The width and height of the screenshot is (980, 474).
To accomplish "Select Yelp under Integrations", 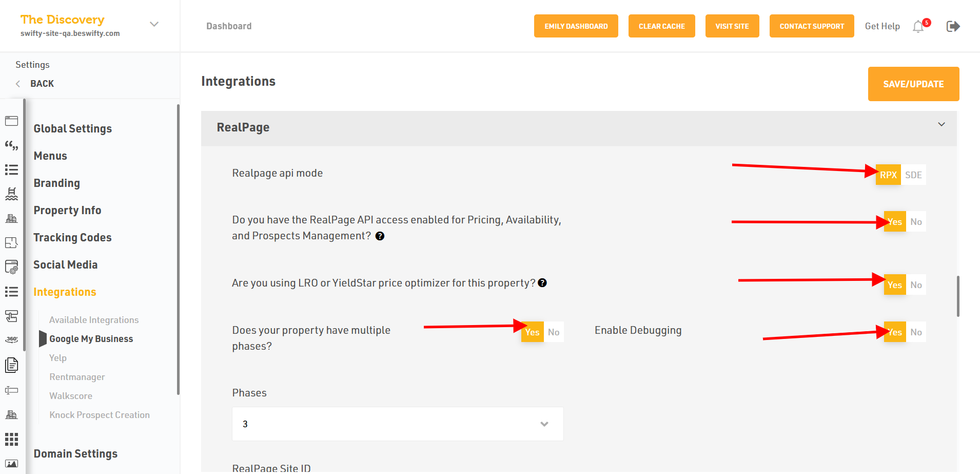I will (58, 358).
